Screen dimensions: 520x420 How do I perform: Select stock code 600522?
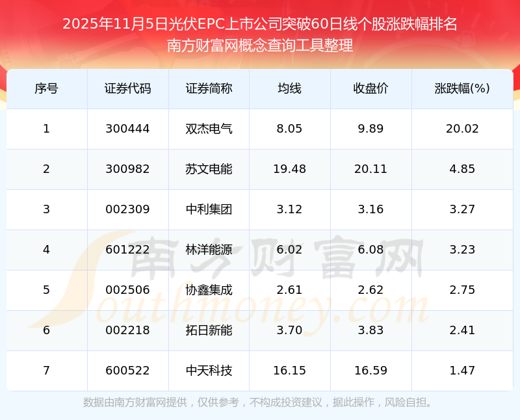(127, 371)
